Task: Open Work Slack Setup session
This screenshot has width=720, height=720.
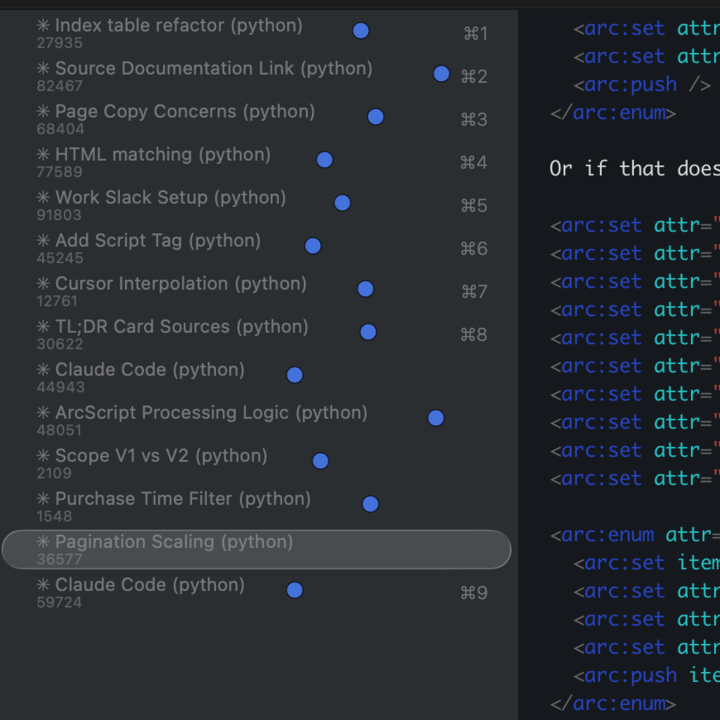Action: tap(257, 205)
